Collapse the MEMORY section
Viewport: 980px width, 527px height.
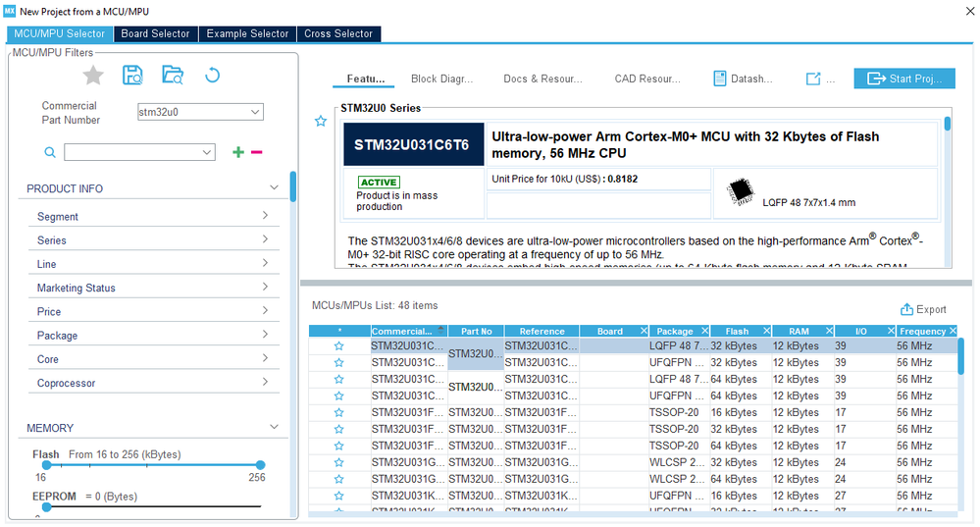click(274, 427)
